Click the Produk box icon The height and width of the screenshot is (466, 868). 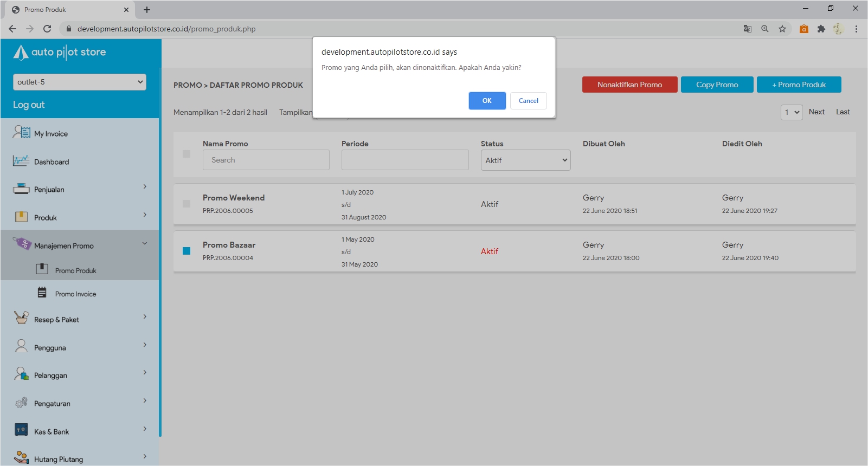pos(21,217)
